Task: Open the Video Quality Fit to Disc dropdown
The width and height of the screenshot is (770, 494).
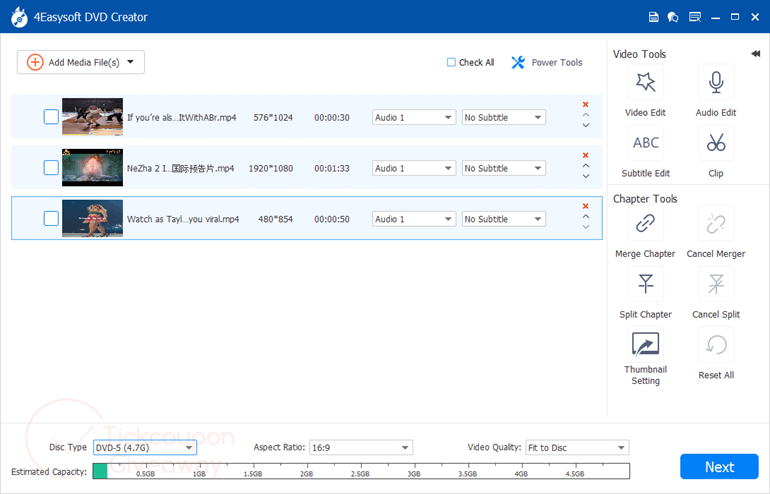Action: [577, 447]
